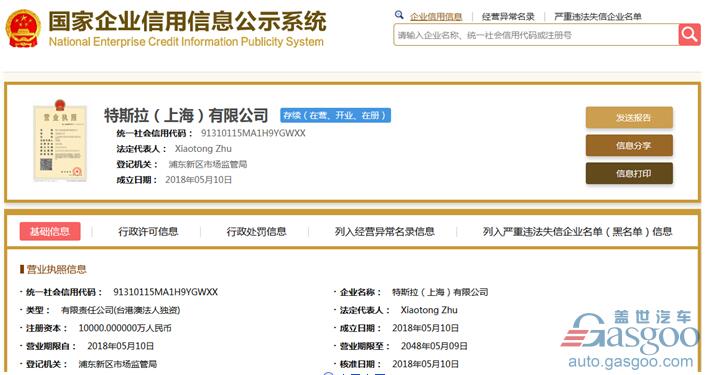Screen dimensions: 705x375
Task: Click 营业期限至 date 2048年05月09日
Action: coord(434,346)
